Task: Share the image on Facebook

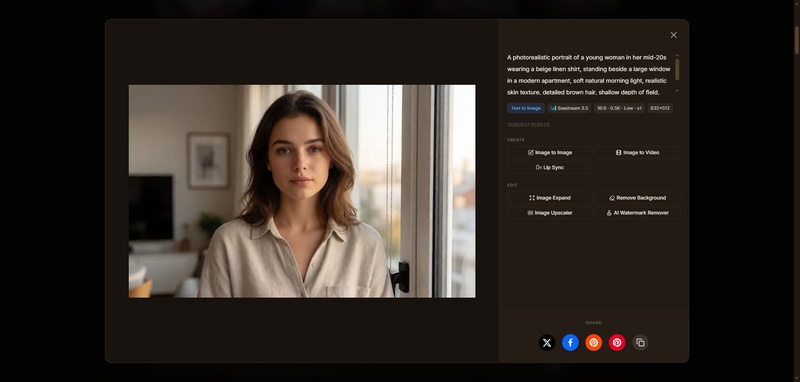Action: pos(570,343)
